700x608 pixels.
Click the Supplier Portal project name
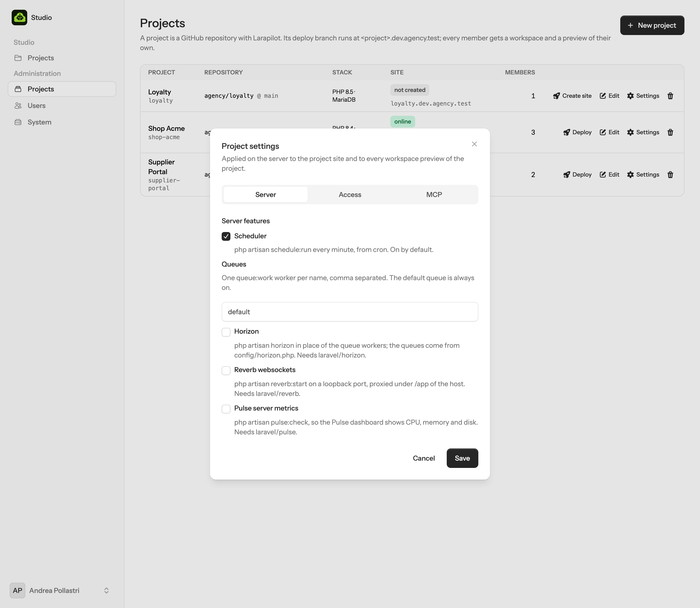tap(161, 167)
